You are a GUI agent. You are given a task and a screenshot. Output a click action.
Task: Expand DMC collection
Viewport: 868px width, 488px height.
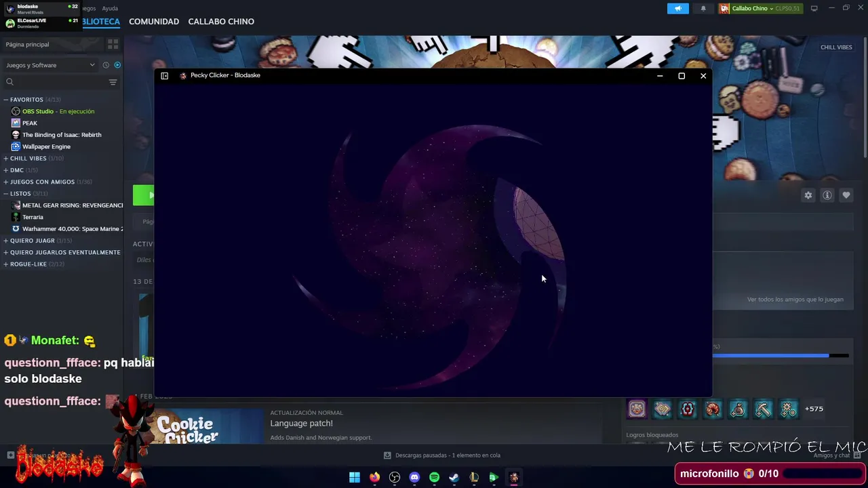[6, 170]
